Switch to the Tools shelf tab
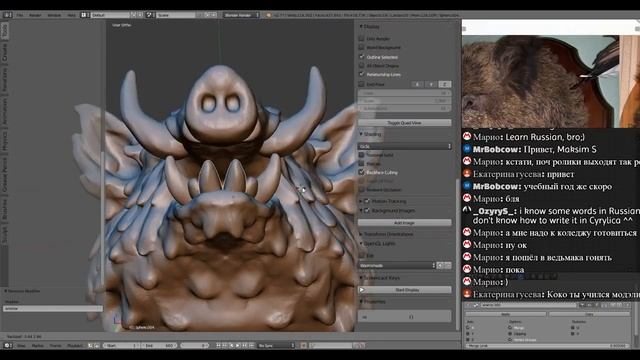This screenshot has width=640, height=360. (4, 31)
